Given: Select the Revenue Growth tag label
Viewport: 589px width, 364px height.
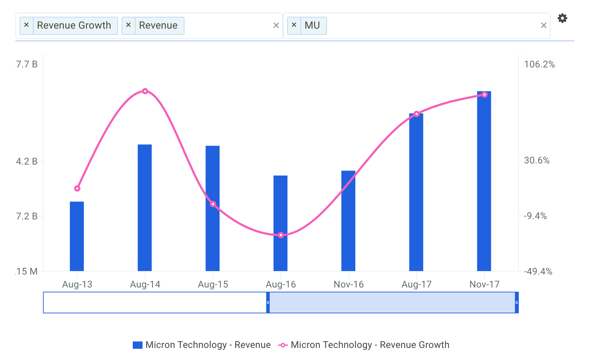Looking at the screenshot, I should click(74, 25).
